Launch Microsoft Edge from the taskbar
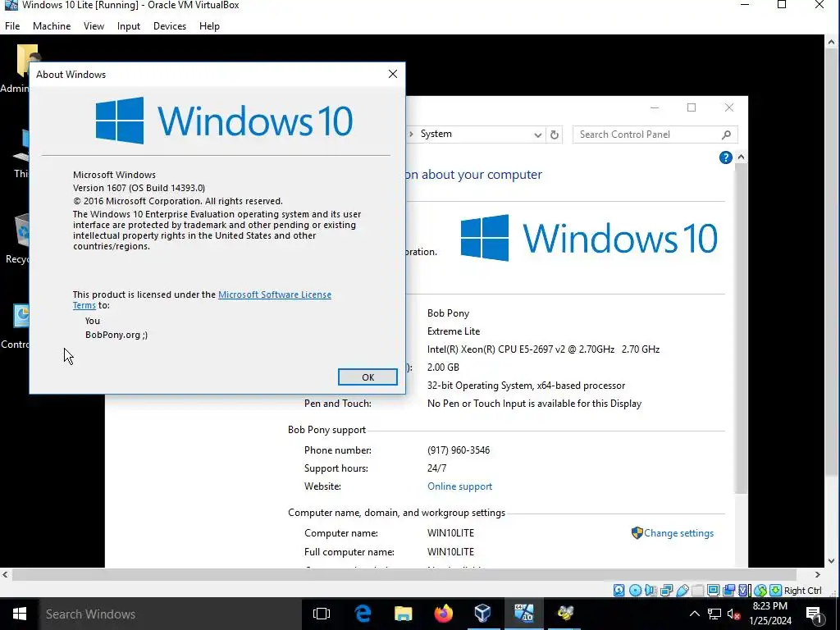Image resolution: width=840 pixels, height=630 pixels. coord(363,614)
